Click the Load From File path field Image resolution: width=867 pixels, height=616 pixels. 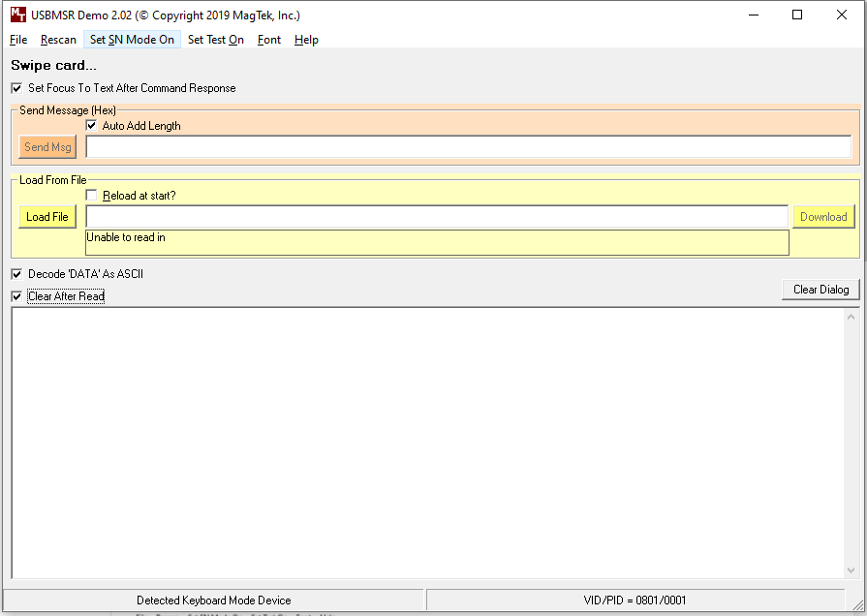[437, 217]
